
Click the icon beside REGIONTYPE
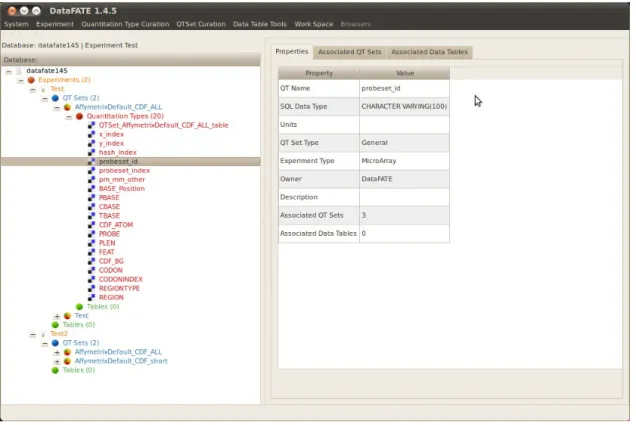[x=92, y=288]
